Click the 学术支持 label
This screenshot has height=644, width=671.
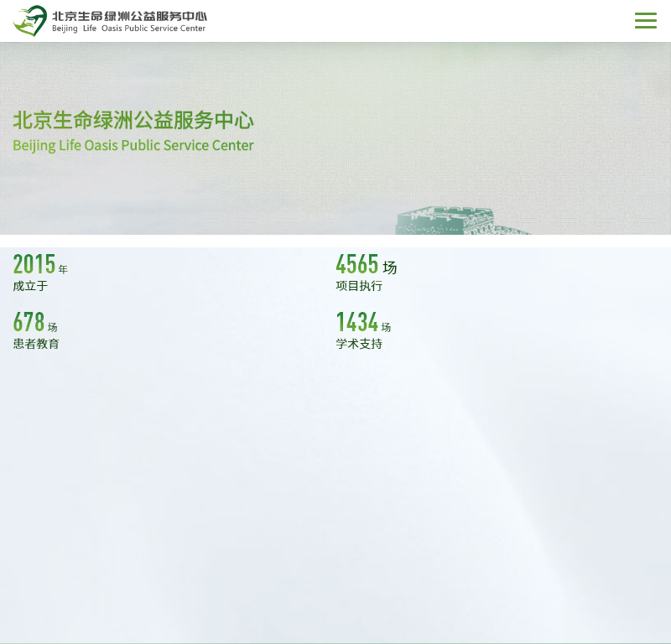coord(359,344)
